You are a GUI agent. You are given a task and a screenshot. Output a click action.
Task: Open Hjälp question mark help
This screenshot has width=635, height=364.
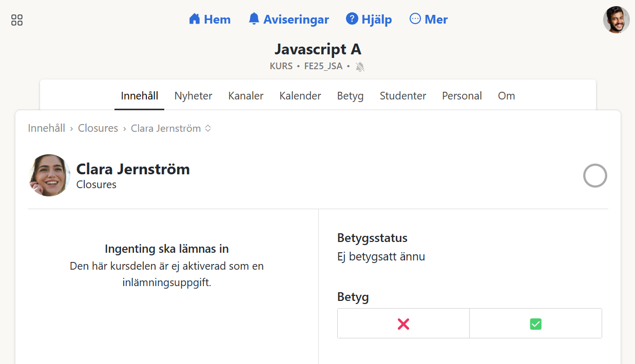pyautogui.click(x=369, y=19)
